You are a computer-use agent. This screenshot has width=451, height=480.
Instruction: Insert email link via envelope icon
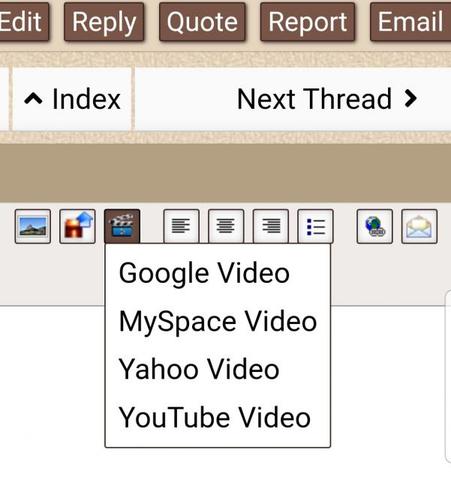coord(419,226)
